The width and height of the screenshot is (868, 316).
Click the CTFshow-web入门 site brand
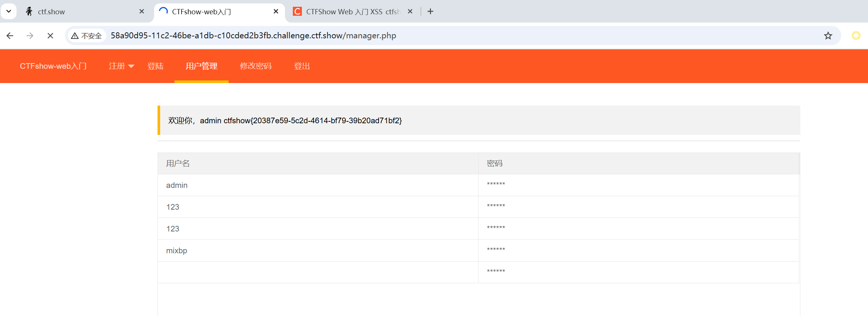53,66
